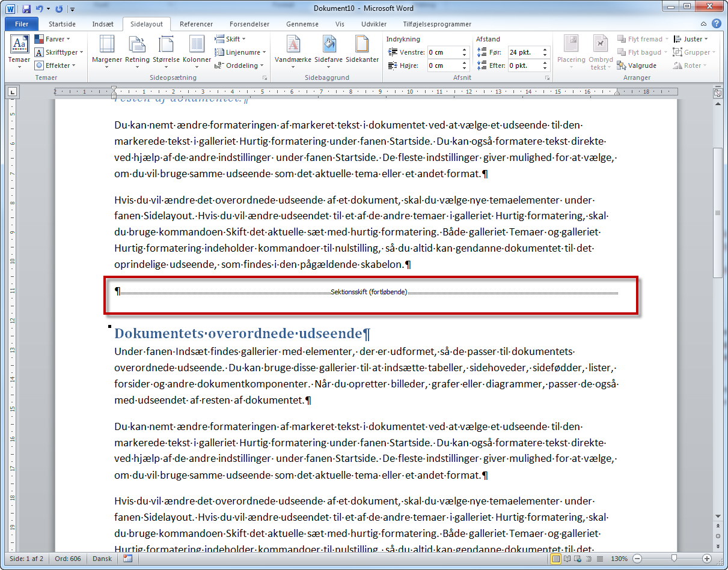Image resolution: width=728 pixels, height=570 pixels.
Task: Open the Referencer ribbon tab
Action: coord(196,24)
